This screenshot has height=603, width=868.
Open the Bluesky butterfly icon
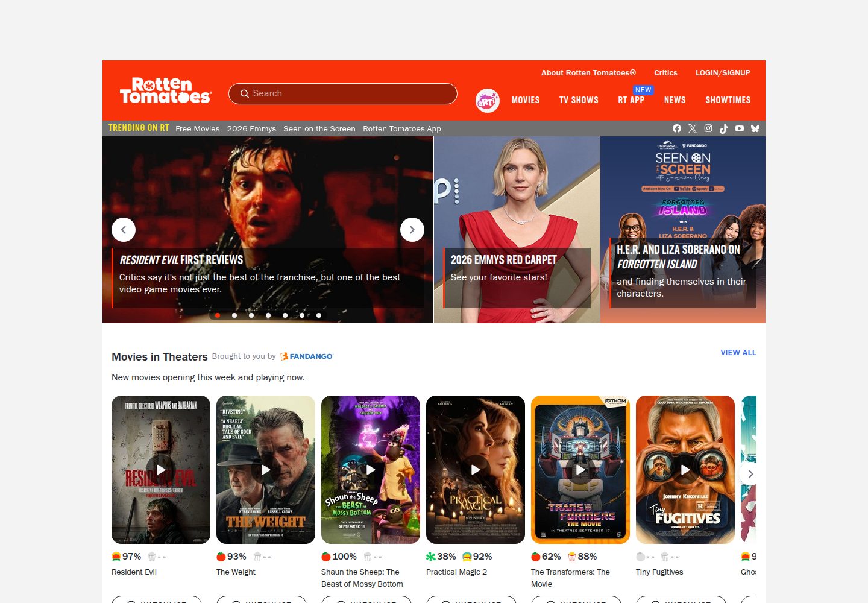(x=755, y=128)
